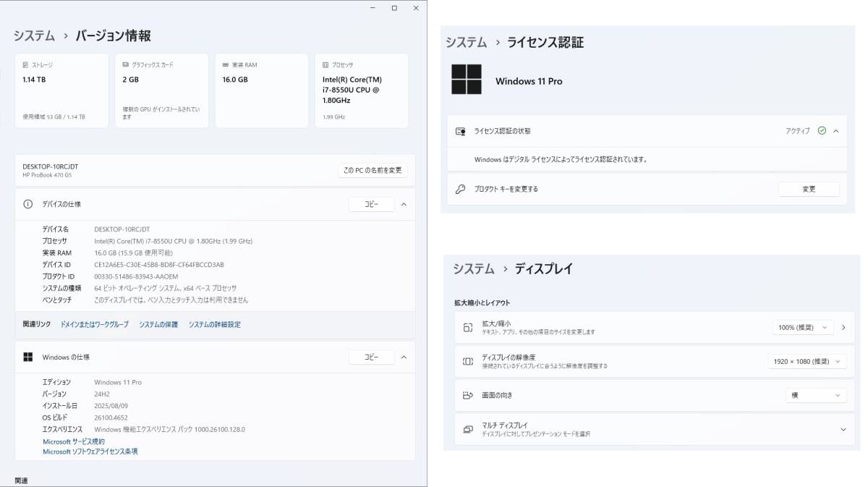868x487 pixels.
Task: Open the 1920 × 1080 resolution dropdown
Action: [x=807, y=361]
